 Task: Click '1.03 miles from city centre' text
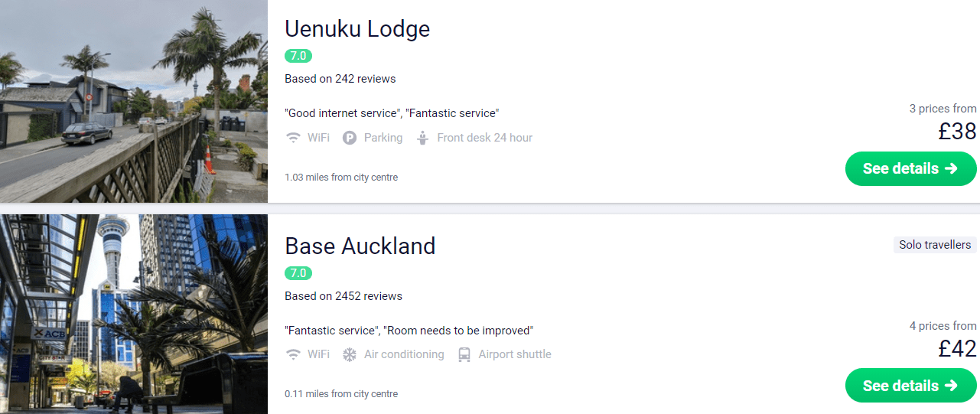[341, 178]
